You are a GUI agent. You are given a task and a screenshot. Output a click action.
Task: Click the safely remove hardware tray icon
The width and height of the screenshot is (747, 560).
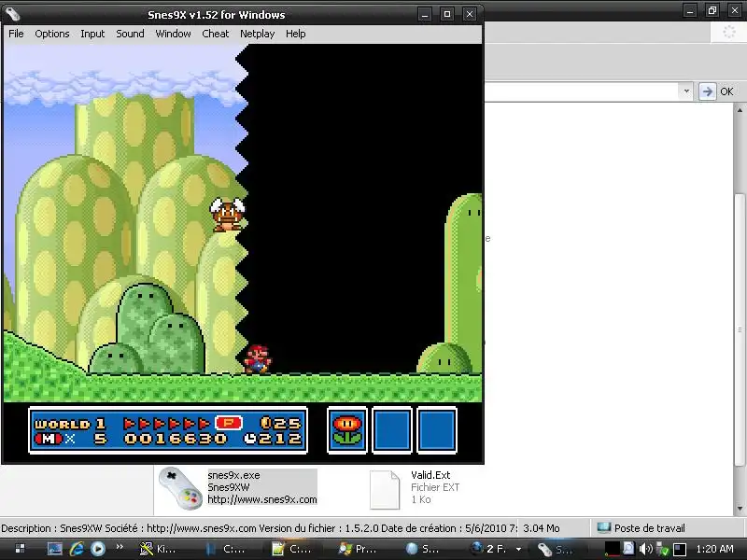(662, 550)
